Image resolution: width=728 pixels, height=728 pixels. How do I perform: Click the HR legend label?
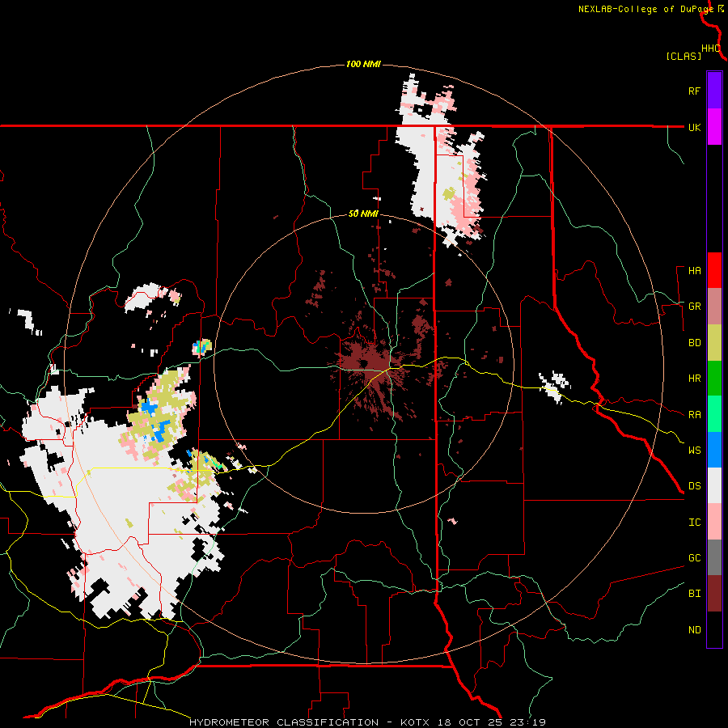pyautogui.click(x=694, y=379)
